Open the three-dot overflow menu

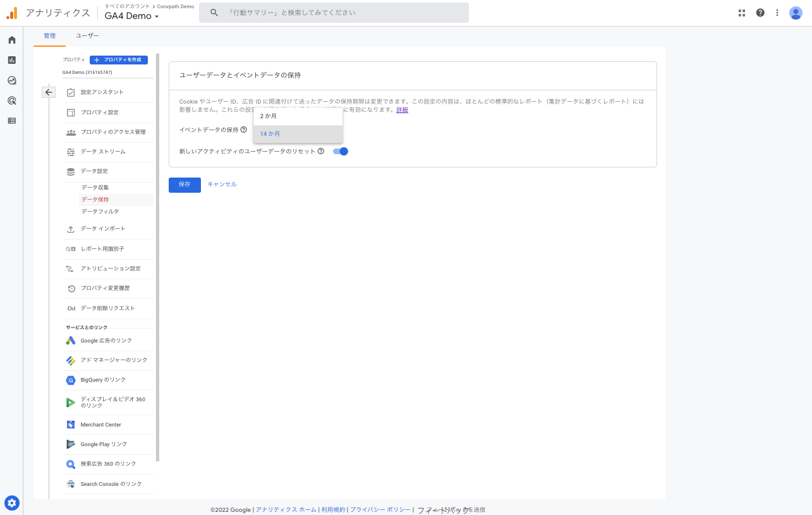point(777,13)
